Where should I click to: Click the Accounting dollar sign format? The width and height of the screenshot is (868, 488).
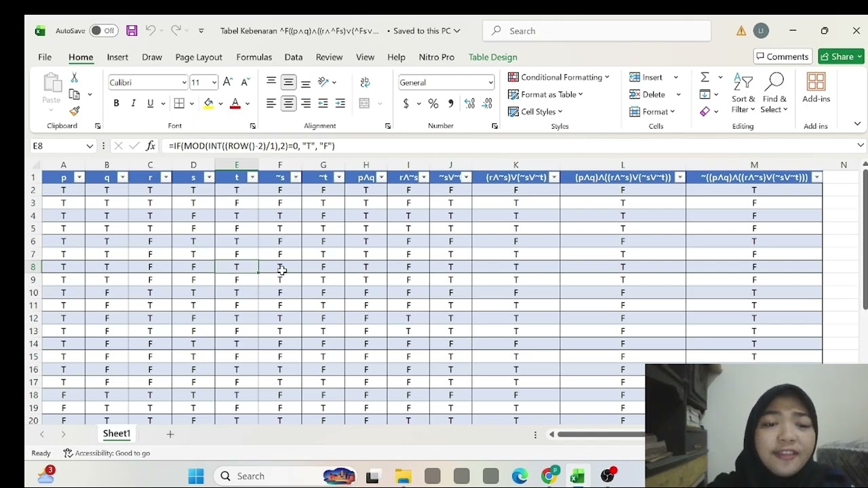(x=406, y=103)
